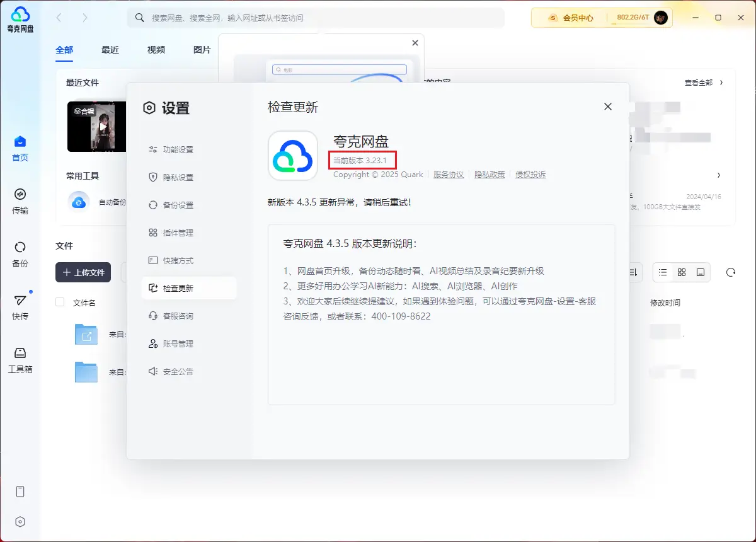Open 账号管理 settings section
The image size is (756, 542).
[189, 344]
